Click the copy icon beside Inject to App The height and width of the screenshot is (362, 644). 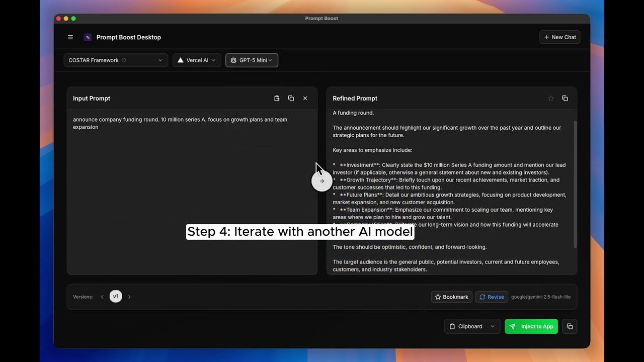pyautogui.click(x=570, y=326)
